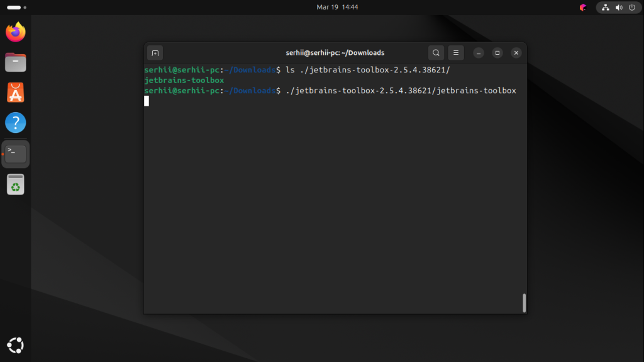The height and width of the screenshot is (362, 644).
Task: Show applications via Ubuntu logo
Action: pos(16,345)
